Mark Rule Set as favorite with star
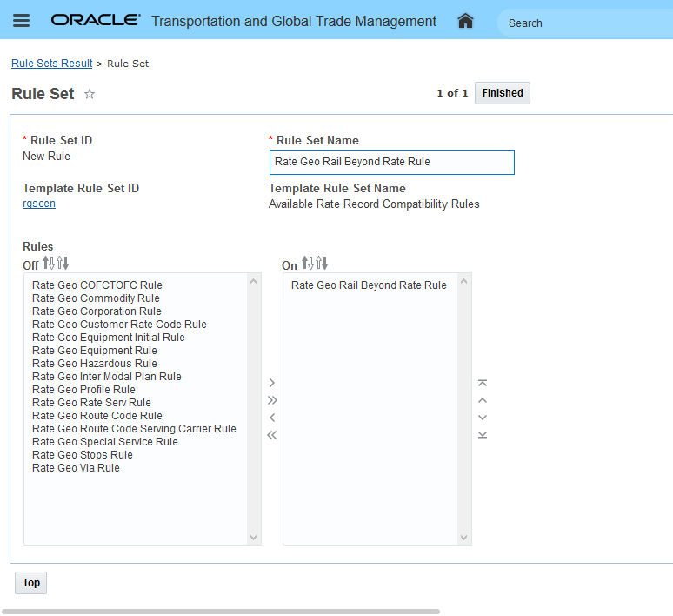This screenshot has height=616, width=673. tap(90, 94)
